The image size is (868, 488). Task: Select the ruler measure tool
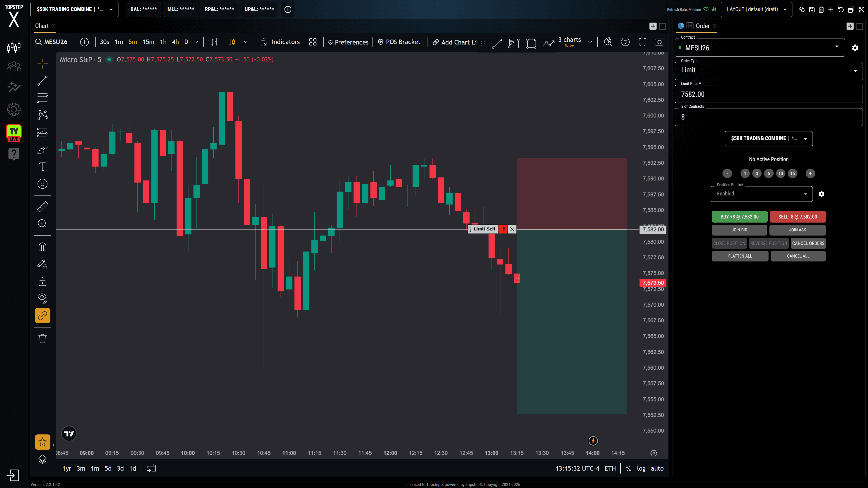(42, 206)
